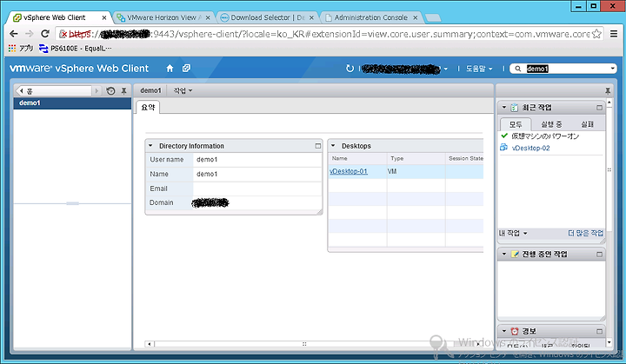
Task: Click sidebar scrollbar up arrow
Action: click(x=609, y=103)
